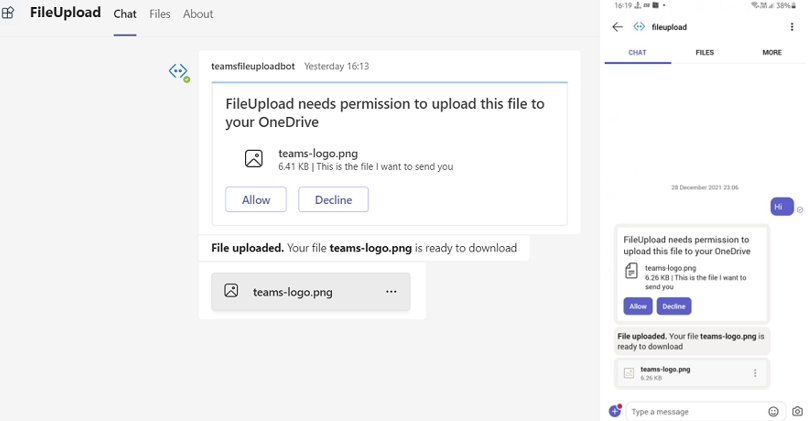Screen dimensions: 809x421
Task: Tap the 28 December 2021 date label
Action: [x=705, y=187]
